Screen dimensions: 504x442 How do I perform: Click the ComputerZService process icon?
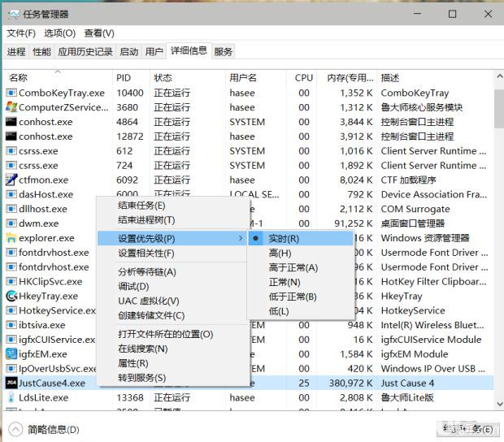(x=11, y=107)
